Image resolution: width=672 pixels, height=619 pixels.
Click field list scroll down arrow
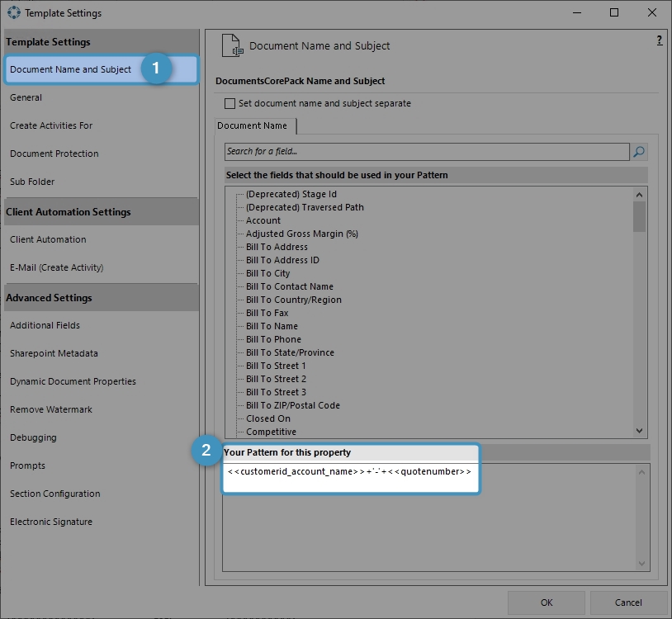(x=639, y=431)
